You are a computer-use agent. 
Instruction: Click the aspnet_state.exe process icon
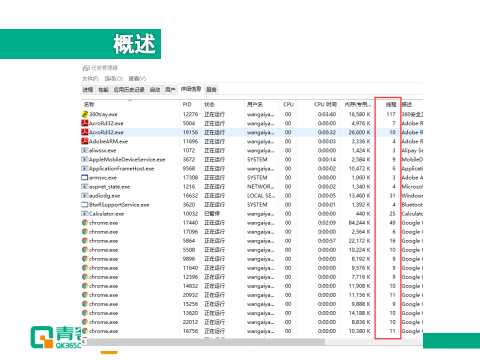tap(85, 186)
